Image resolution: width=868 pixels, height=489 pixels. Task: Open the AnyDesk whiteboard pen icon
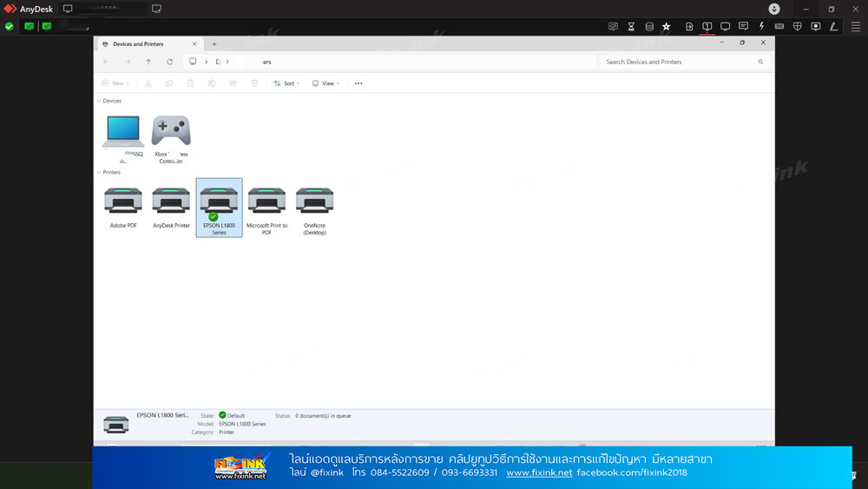pyautogui.click(x=833, y=27)
